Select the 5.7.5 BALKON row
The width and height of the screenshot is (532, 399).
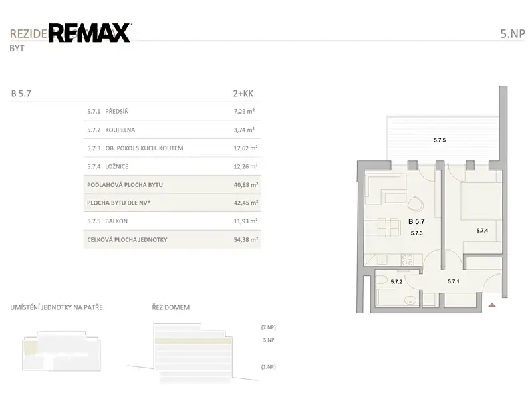click(172, 221)
